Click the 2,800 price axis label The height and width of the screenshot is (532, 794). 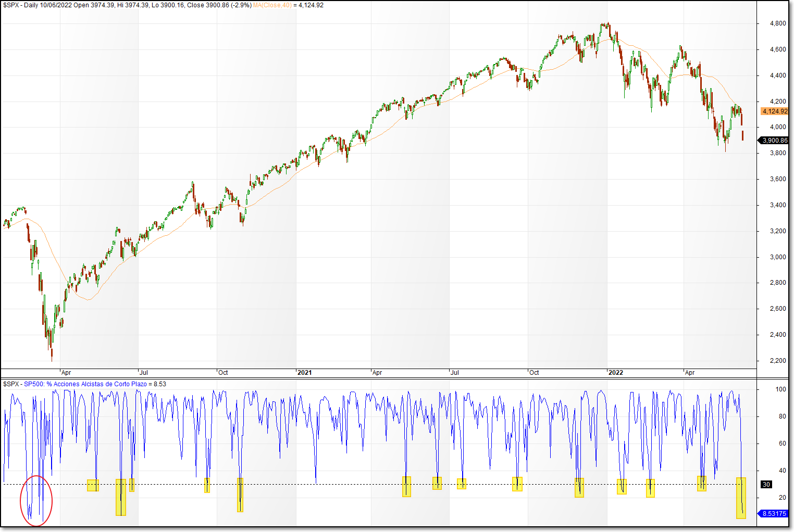[x=778, y=283]
